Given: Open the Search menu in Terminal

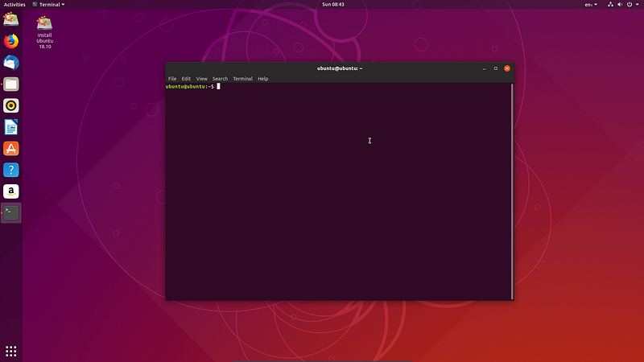Looking at the screenshot, I should pyautogui.click(x=220, y=79).
